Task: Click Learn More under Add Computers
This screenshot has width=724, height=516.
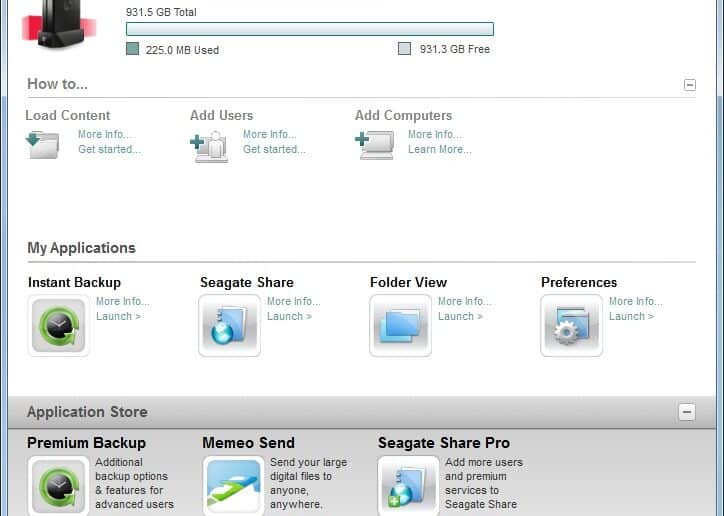Action: point(440,149)
